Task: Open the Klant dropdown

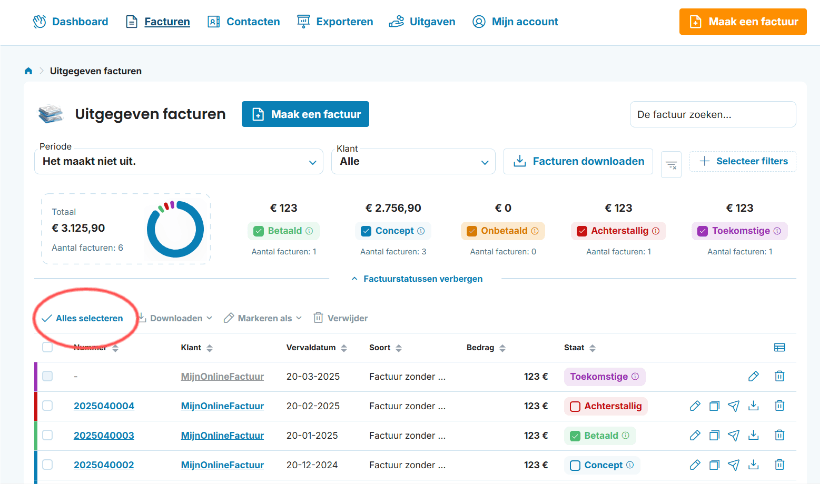Action: pos(413,162)
